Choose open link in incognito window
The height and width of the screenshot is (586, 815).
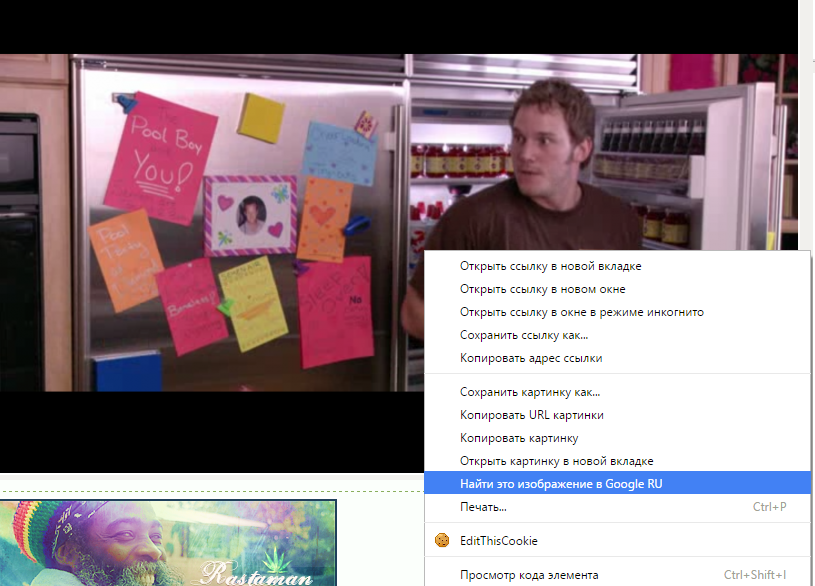[x=617, y=312]
